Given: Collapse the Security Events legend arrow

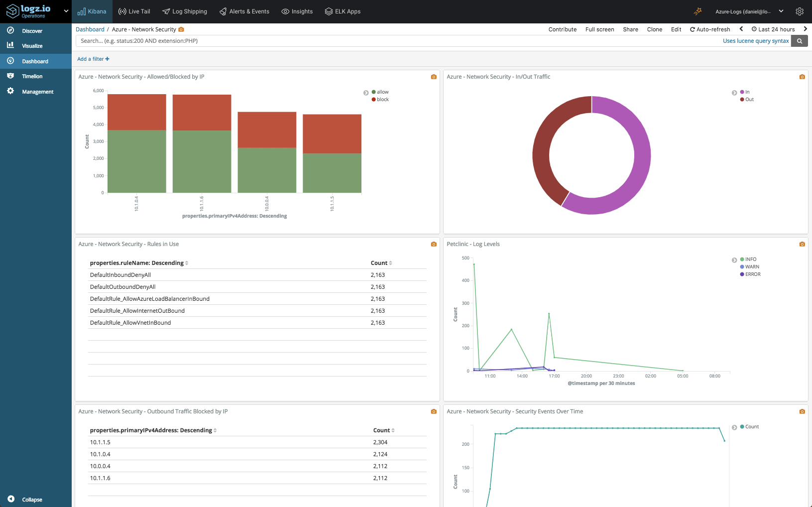Looking at the screenshot, I should click(x=734, y=427).
